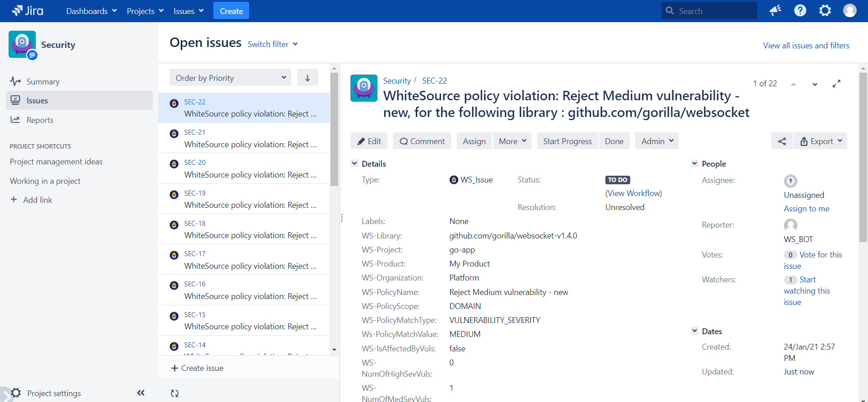The width and height of the screenshot is (868, 402).
Task: Click the project avatar in issue header
Action: pos(364,88)
